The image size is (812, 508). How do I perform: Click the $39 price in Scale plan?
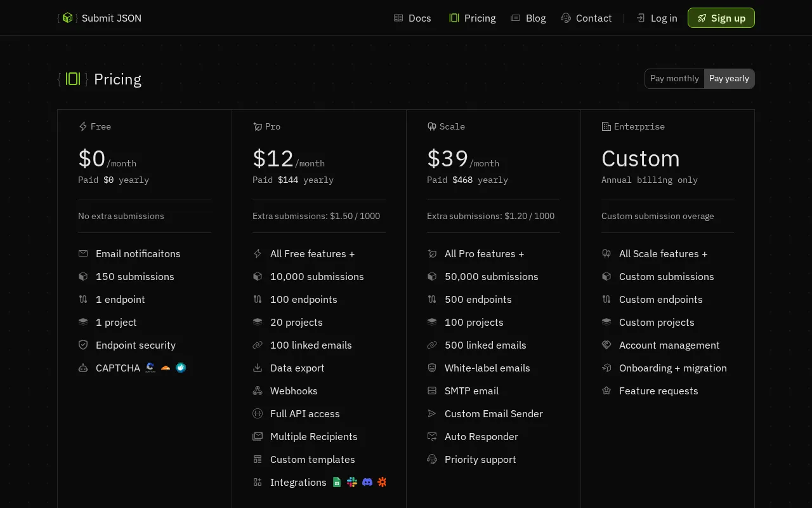(448, 158)
